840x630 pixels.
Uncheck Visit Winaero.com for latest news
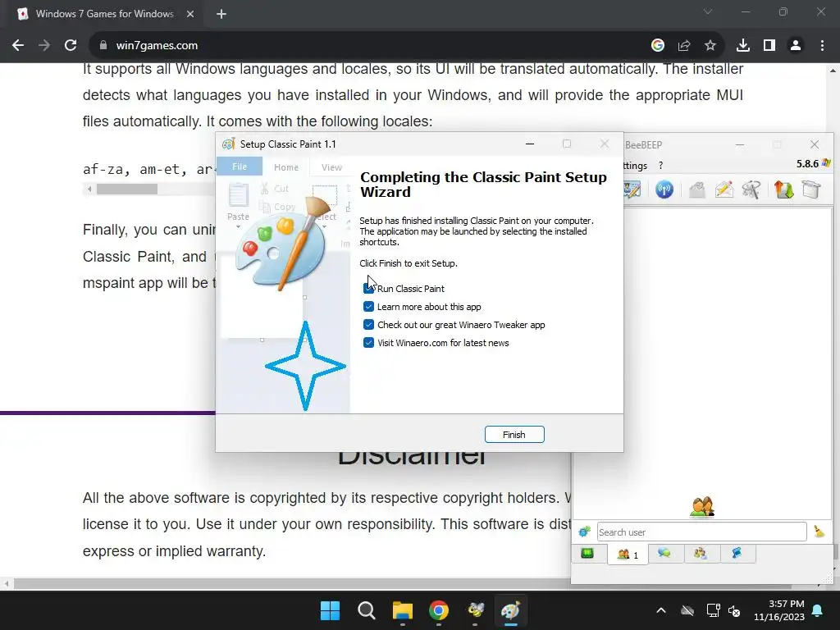click(368, 343)
